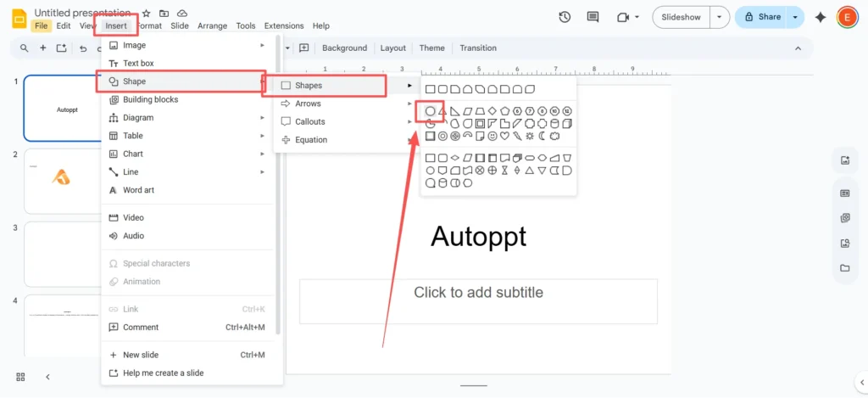Select the dodecagon shape labeled 12
The width and height of the screenshot is (868, 398).
tap(567, 111)
